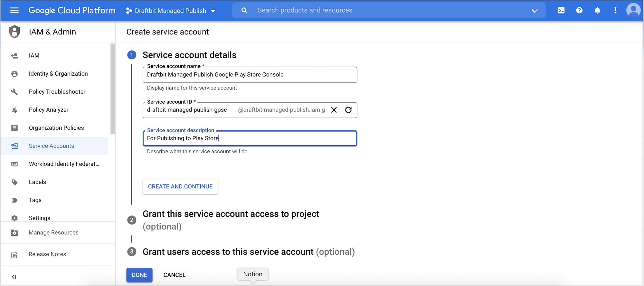Clear the service account ID field

(x=334, y=110)
